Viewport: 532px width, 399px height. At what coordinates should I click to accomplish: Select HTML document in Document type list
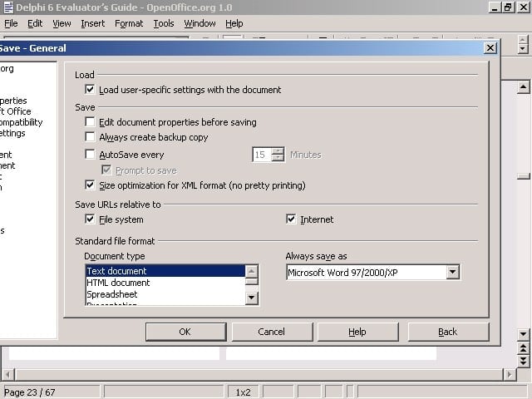(x=165, y=283)
